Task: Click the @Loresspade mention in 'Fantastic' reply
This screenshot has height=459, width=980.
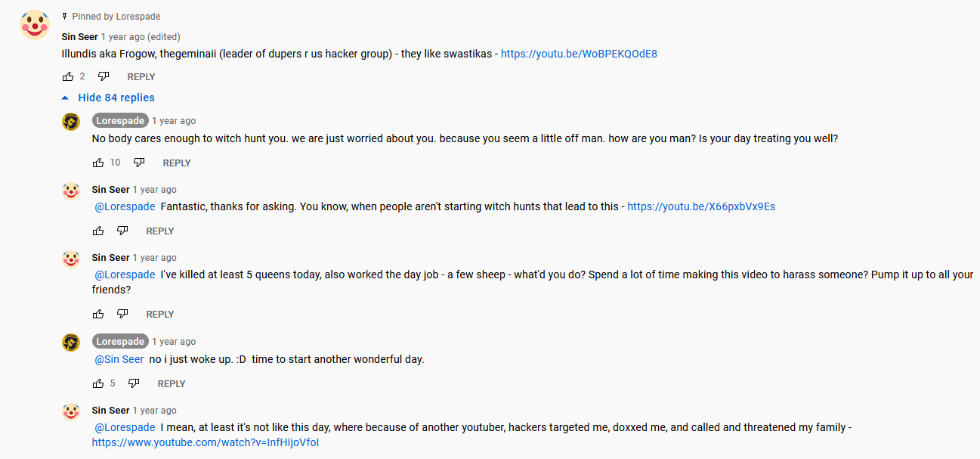Action: 125,206
